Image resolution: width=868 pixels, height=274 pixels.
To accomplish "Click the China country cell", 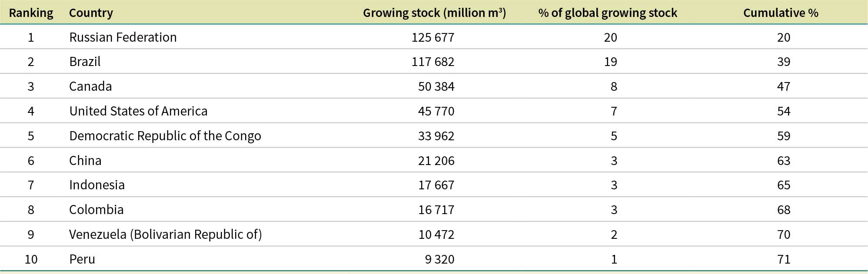I will tap(85, 161).
